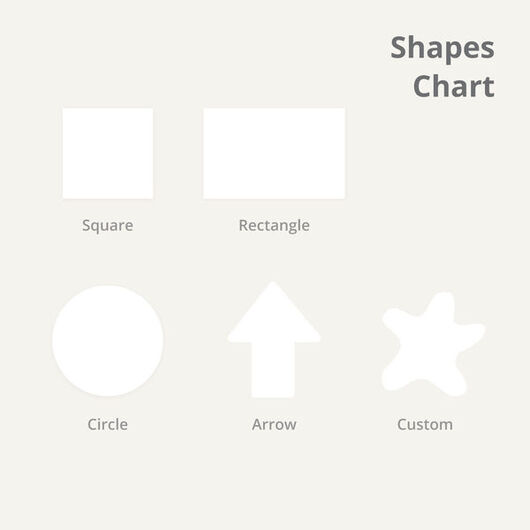Click the topmost arm of the custom star
The image size is (530, 530).
[441, 306]
